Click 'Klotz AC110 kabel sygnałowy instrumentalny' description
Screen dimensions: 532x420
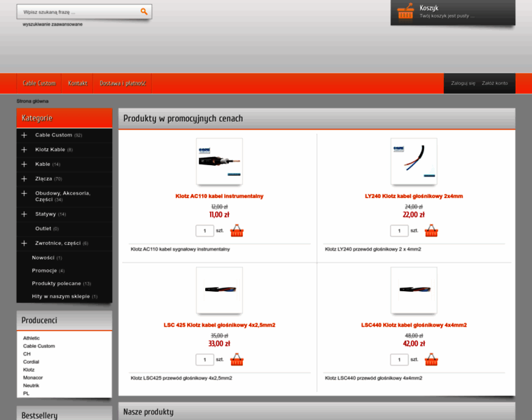(x=180, y=249)
